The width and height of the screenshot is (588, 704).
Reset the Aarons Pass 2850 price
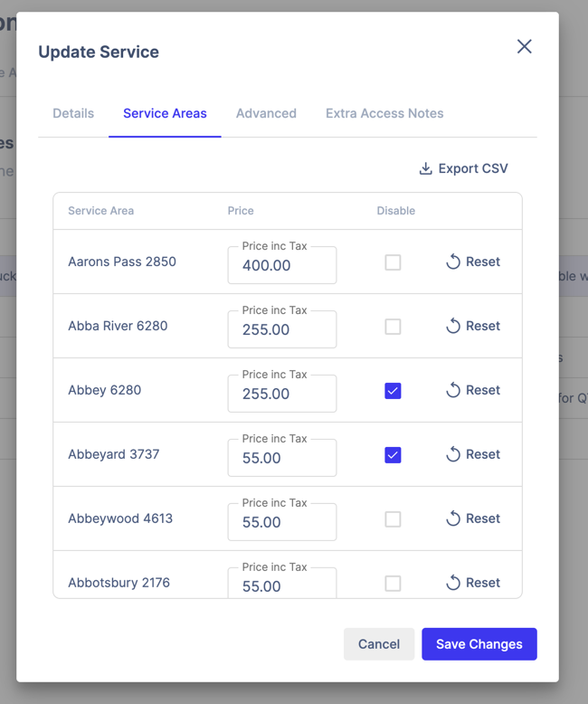472,262
